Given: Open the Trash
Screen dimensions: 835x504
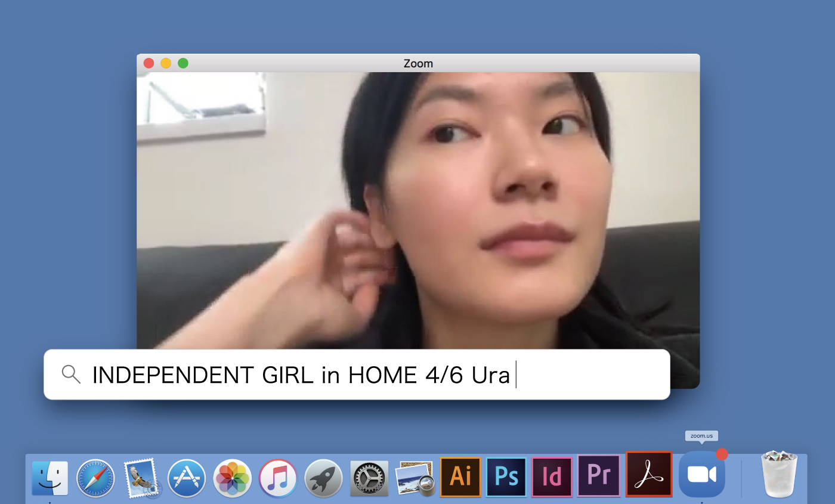Looking at the screenshot, I should (779, 474).
